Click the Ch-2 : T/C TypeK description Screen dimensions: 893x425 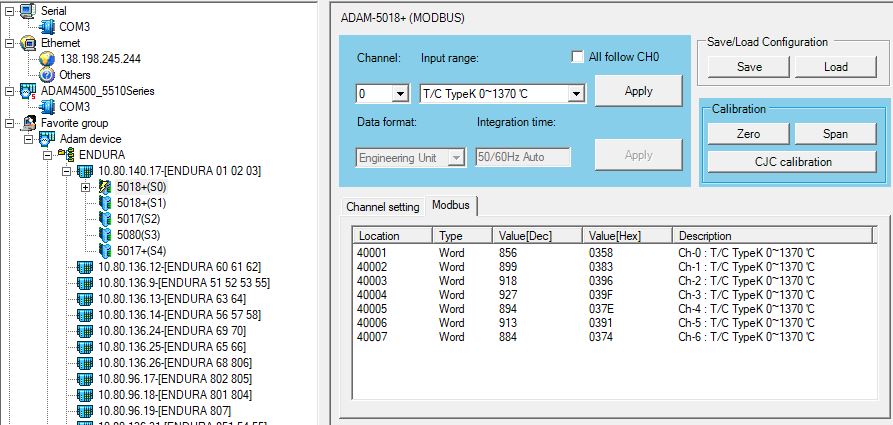(746, 281)
